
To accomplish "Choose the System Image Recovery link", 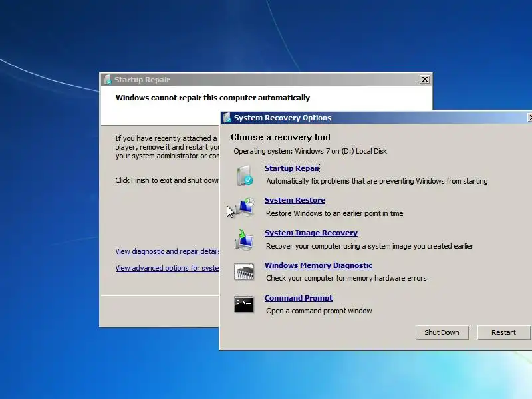I will coord(311,233).
